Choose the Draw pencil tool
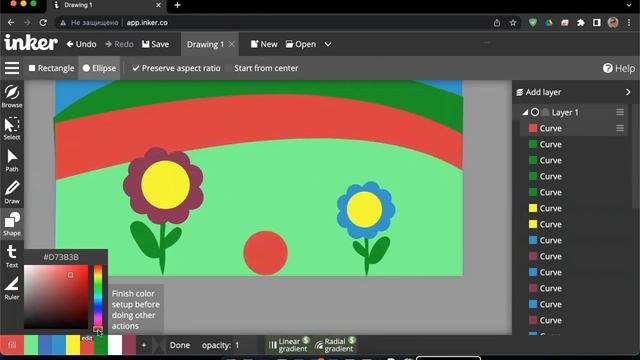This screenshot has height=360, width=640. point(12,192)
